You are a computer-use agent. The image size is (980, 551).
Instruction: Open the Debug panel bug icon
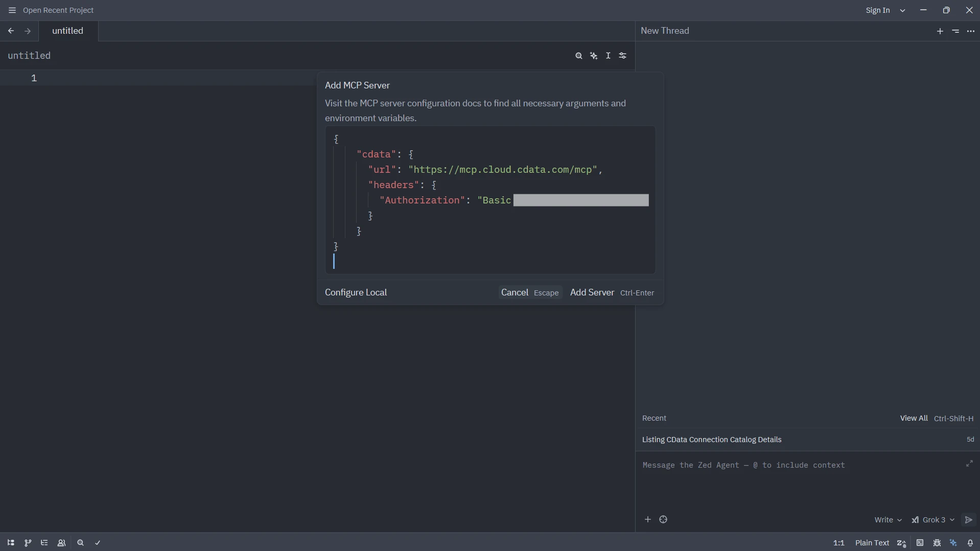[937, 543]
